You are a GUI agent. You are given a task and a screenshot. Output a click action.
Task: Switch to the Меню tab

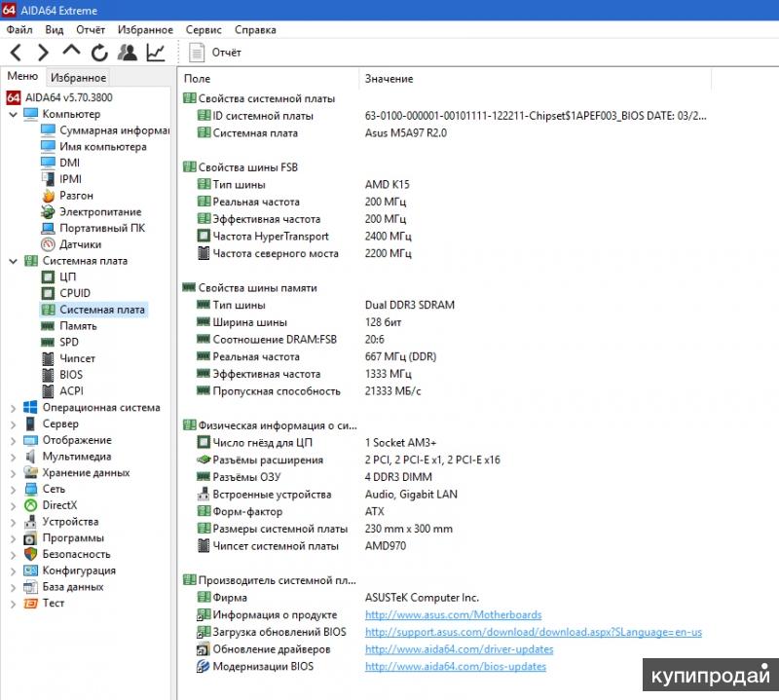pyautogui.click(x=22, y=76)
